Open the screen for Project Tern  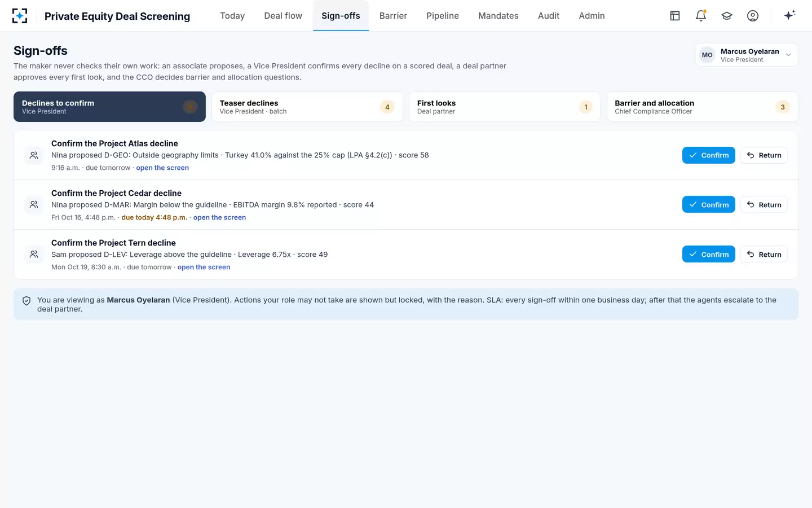204,267
